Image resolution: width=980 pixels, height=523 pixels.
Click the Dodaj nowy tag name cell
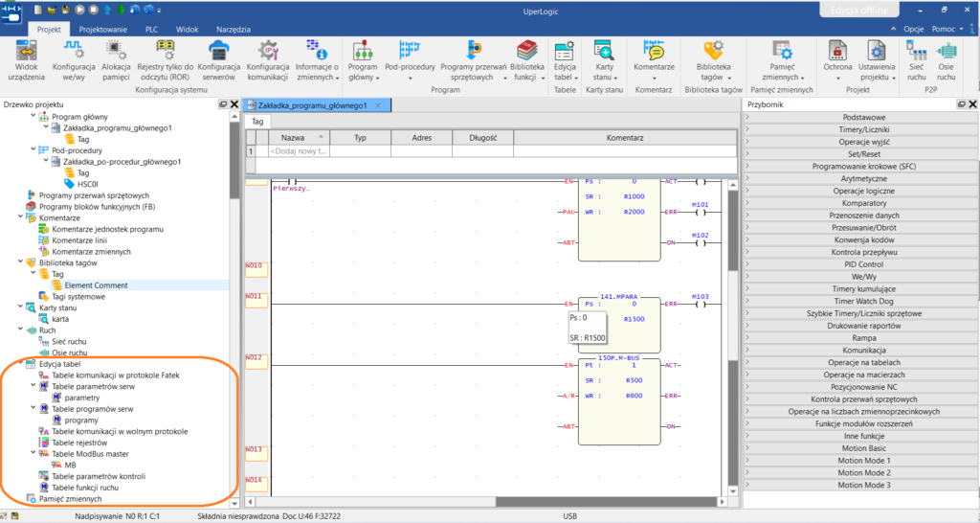click(299, 150)
